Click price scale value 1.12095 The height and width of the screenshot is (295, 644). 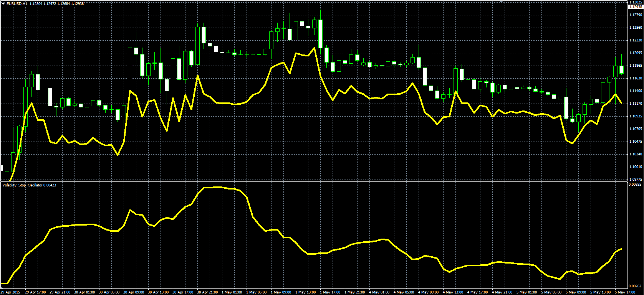[x=636, y=53]
